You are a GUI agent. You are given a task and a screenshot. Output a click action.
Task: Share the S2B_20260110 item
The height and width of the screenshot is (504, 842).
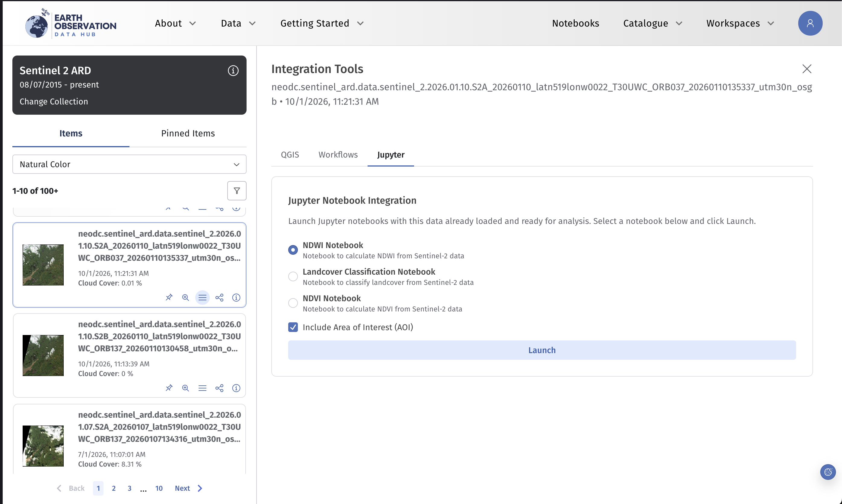tap(219, 388)
